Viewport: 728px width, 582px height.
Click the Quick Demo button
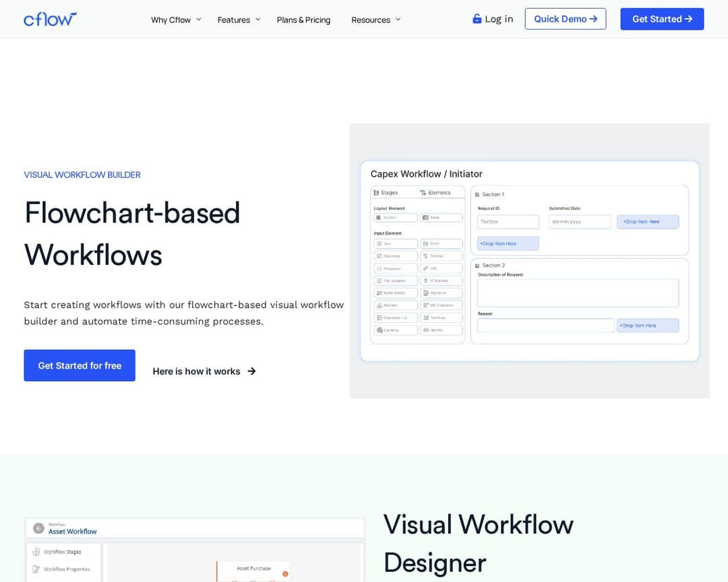566,19
